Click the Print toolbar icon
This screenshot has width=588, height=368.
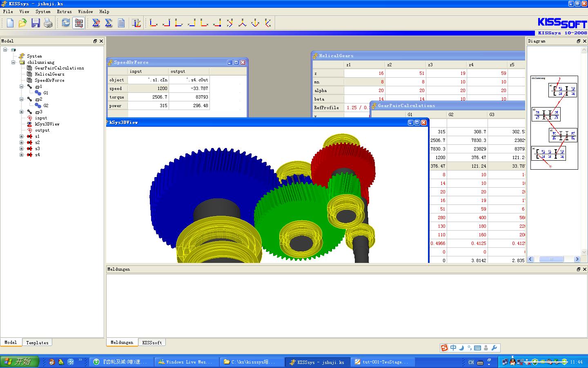(48, 23)
